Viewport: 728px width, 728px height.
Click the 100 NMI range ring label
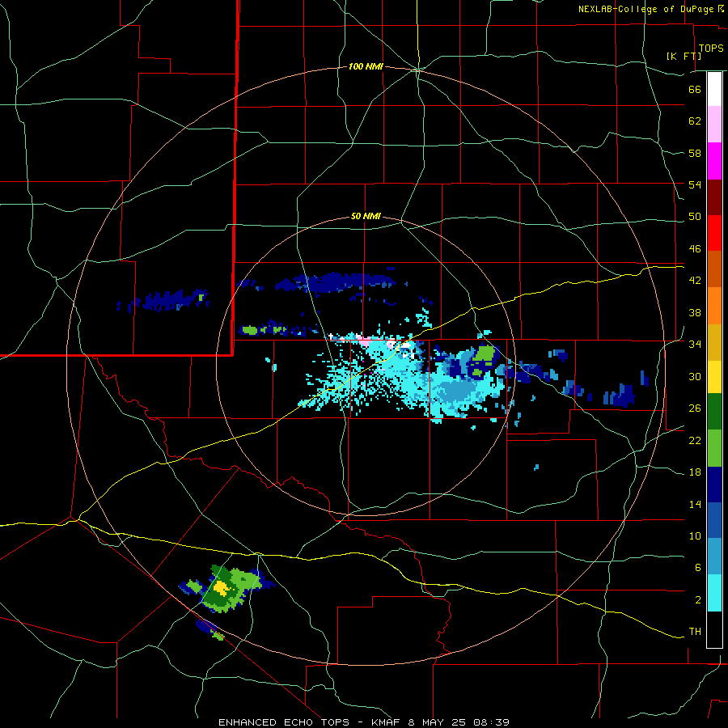point(366,66)
